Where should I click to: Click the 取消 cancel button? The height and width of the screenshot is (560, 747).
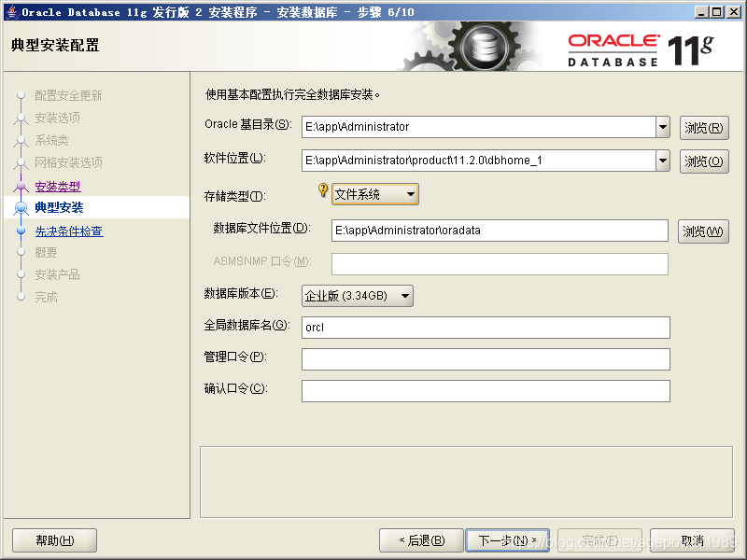pos(692,540)
